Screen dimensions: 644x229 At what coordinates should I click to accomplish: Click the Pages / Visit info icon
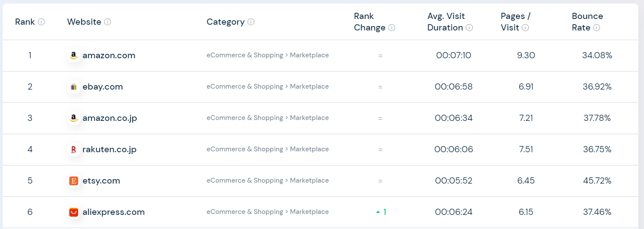click(525, 28)
